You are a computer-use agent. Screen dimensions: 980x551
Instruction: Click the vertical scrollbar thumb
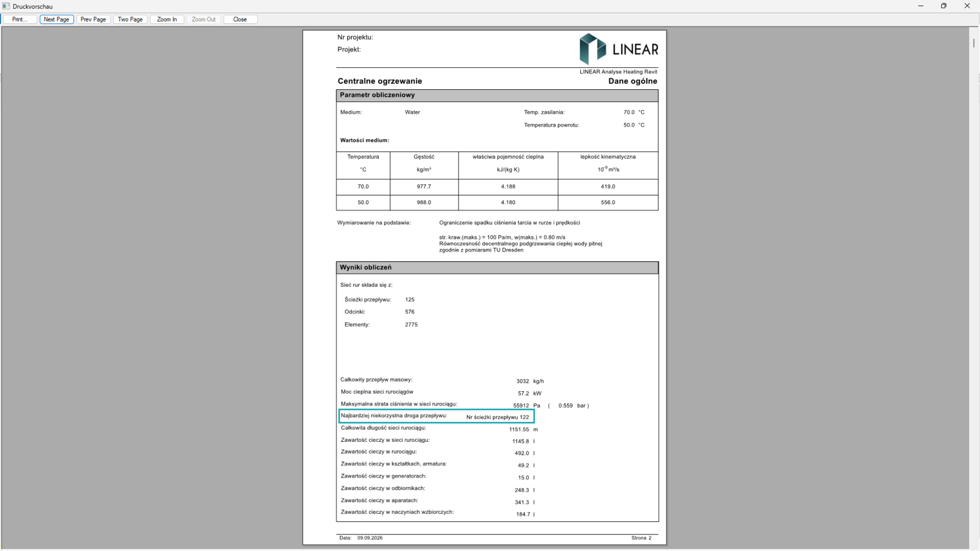tap(974, 42)
